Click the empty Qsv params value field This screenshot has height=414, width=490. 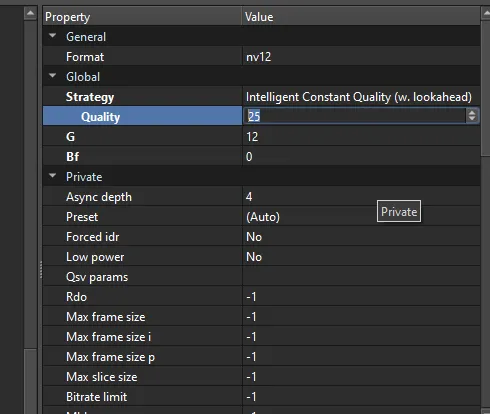(x=361, y=277)
